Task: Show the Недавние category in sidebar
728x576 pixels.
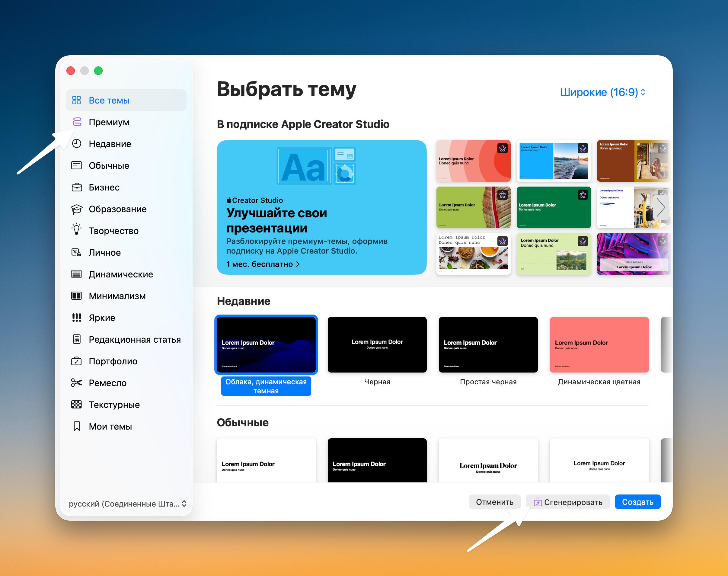Action: coord(126,144)
